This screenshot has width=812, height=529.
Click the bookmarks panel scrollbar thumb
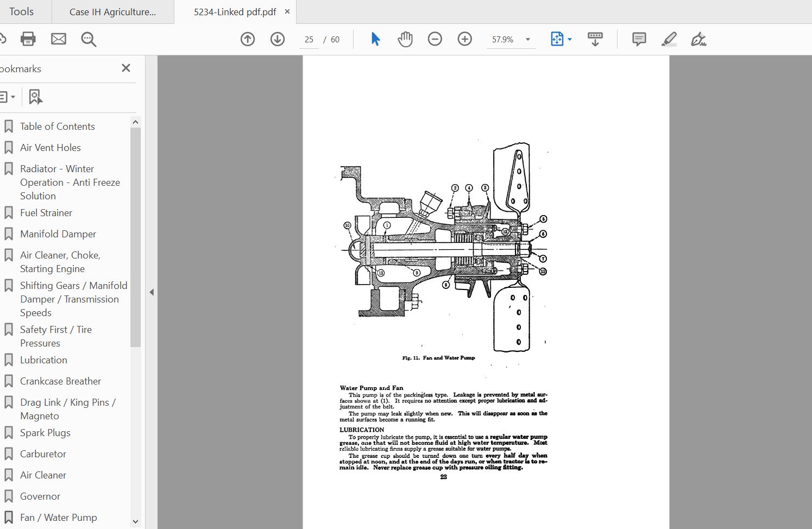(x=136, y=237)
